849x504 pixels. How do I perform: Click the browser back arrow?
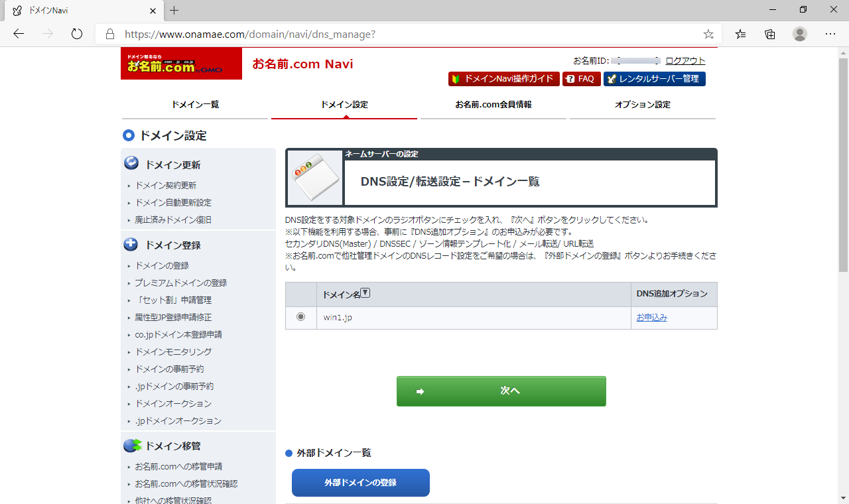coord(19,34)
